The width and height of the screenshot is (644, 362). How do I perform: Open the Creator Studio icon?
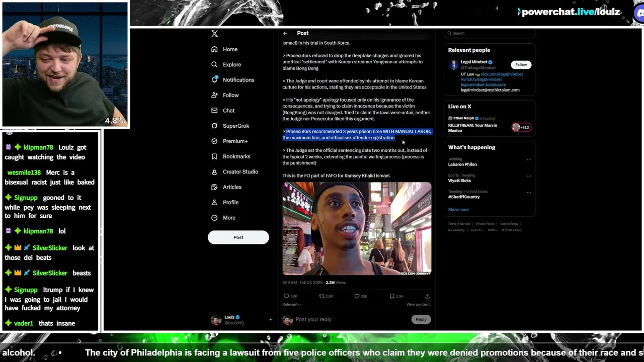pyautogui.click(x=214, y=171)
